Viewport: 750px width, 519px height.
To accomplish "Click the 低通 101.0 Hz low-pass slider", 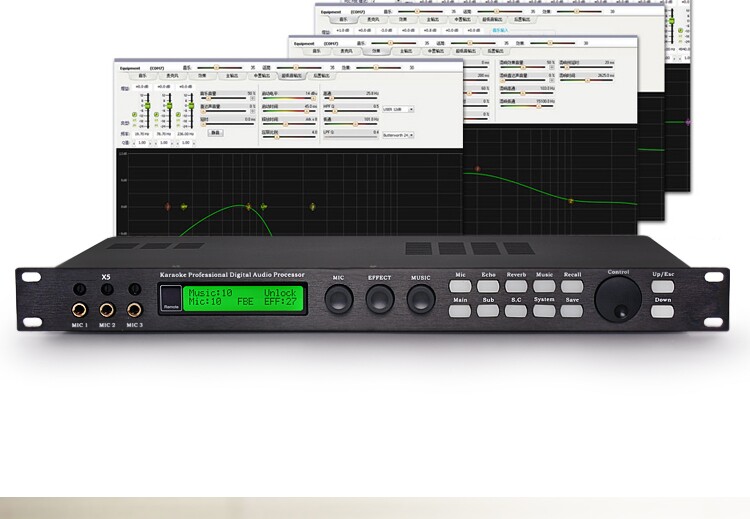I will (x=351, y=124).
